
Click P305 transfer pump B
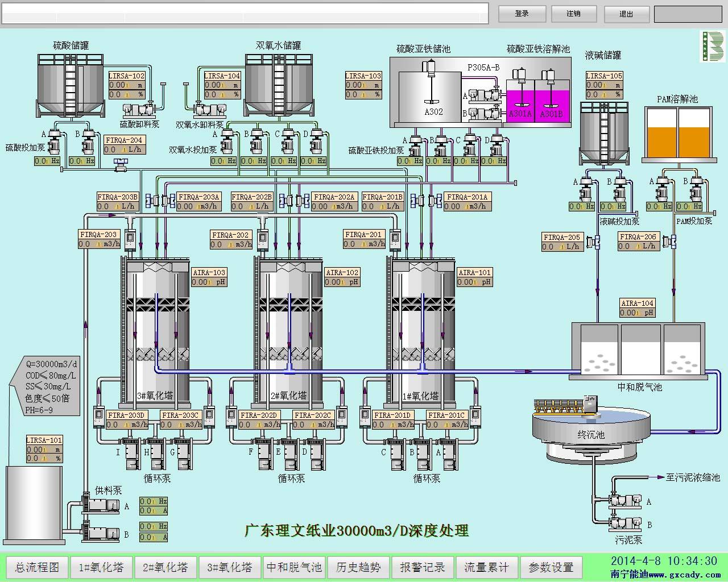[484, 113]
